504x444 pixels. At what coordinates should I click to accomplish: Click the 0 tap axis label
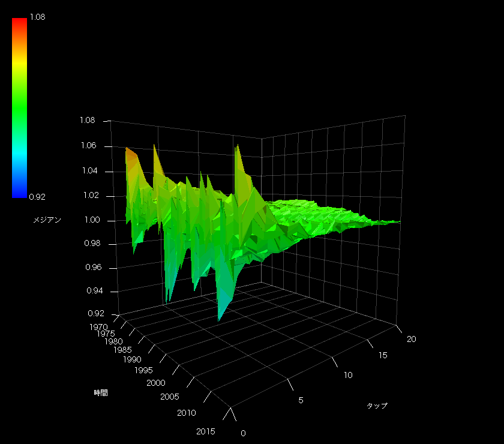[x=244, y=433]
